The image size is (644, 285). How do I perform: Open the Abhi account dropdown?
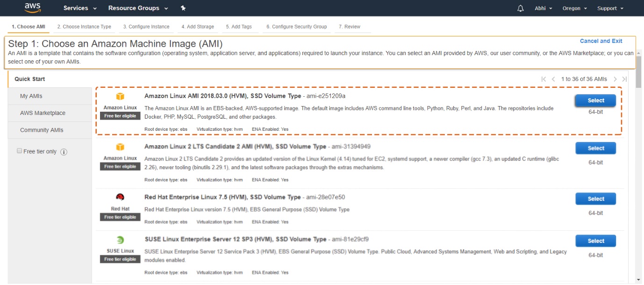click(544, 8)
